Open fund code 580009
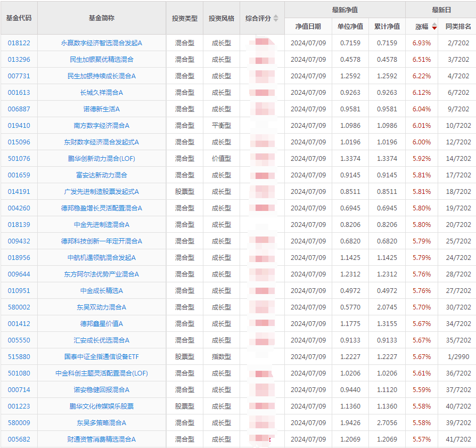The image size is (476, 448). click(x=19, y=422)
